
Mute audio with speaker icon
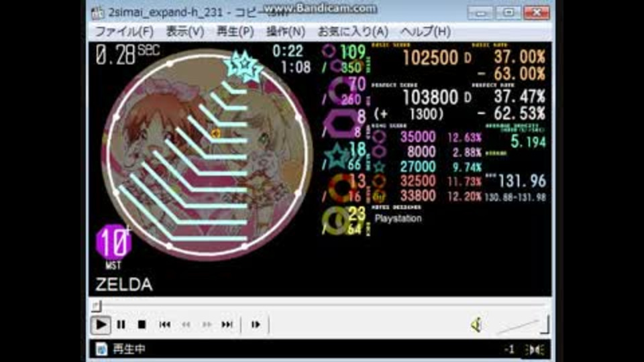coord(476,325)
